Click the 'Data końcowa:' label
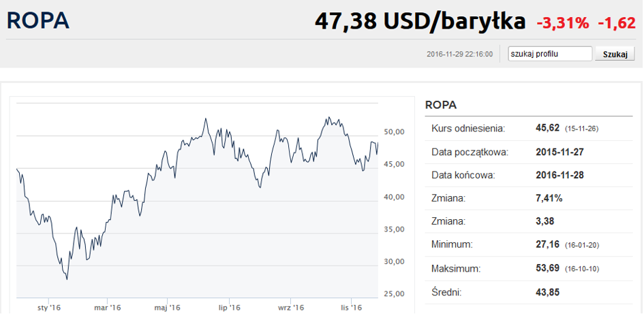The width and height of the screenshot is (644, 322). coord(463,176)
